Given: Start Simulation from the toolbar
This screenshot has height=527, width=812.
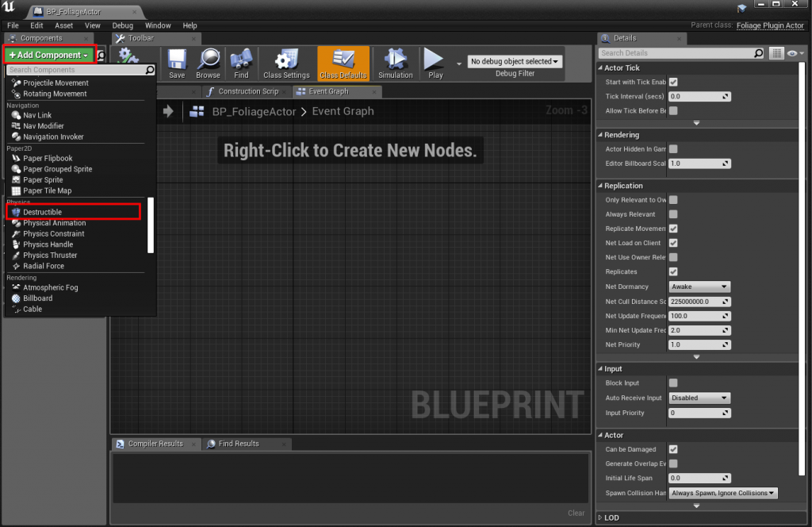Looking at the screenshot, I should pyautogui.click(x=396, y=63).
